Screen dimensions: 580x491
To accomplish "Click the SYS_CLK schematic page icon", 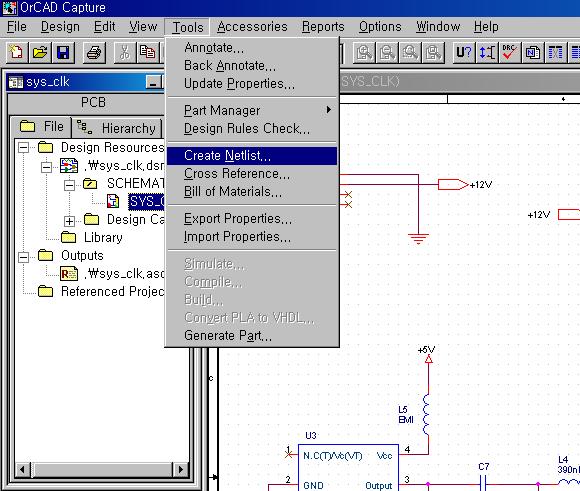I will pos(113,201).
